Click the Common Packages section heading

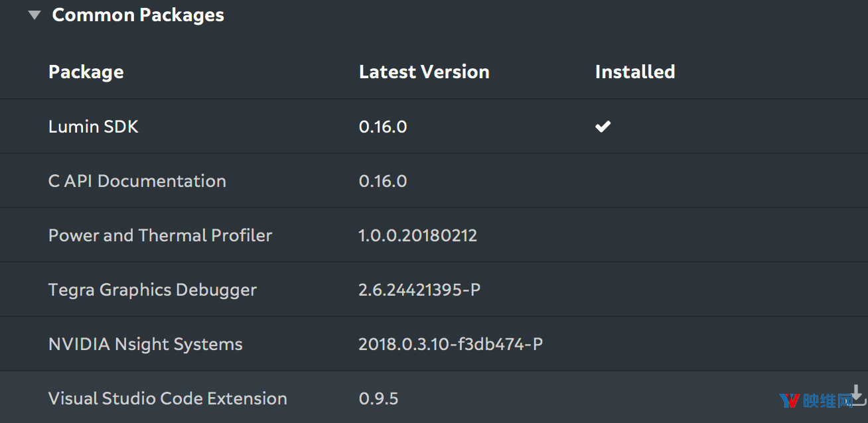[x=138, y=15]
